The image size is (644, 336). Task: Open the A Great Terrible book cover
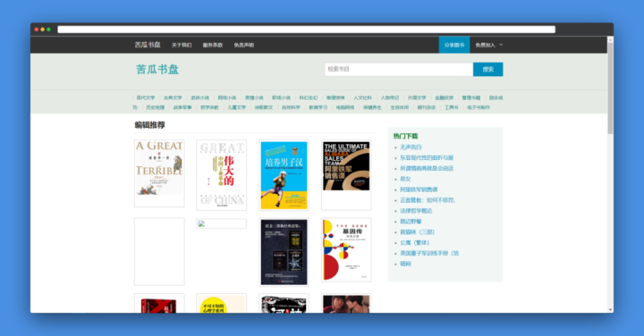pos(159,173)
